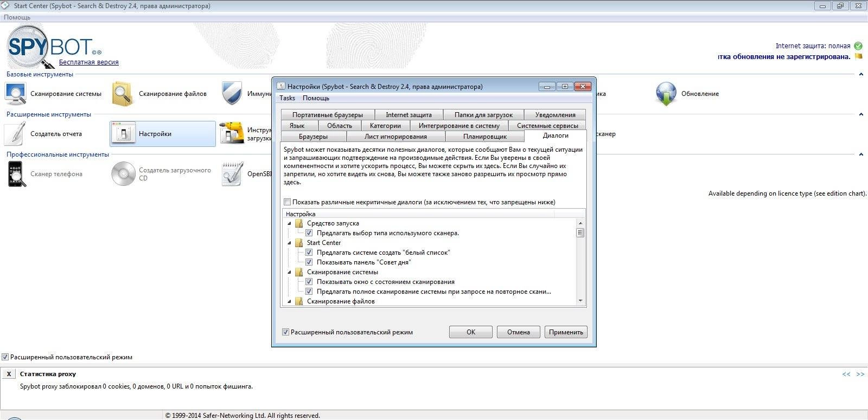Collapse Start Center tree node
The width and height of the screenshot is (868, 420).
pos(289,243)
